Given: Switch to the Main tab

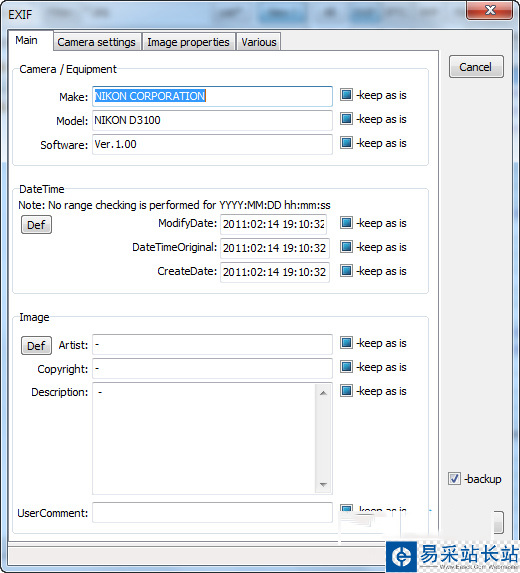Looking at the screenshot, I should pyautogui.click(x=30, y=40).
